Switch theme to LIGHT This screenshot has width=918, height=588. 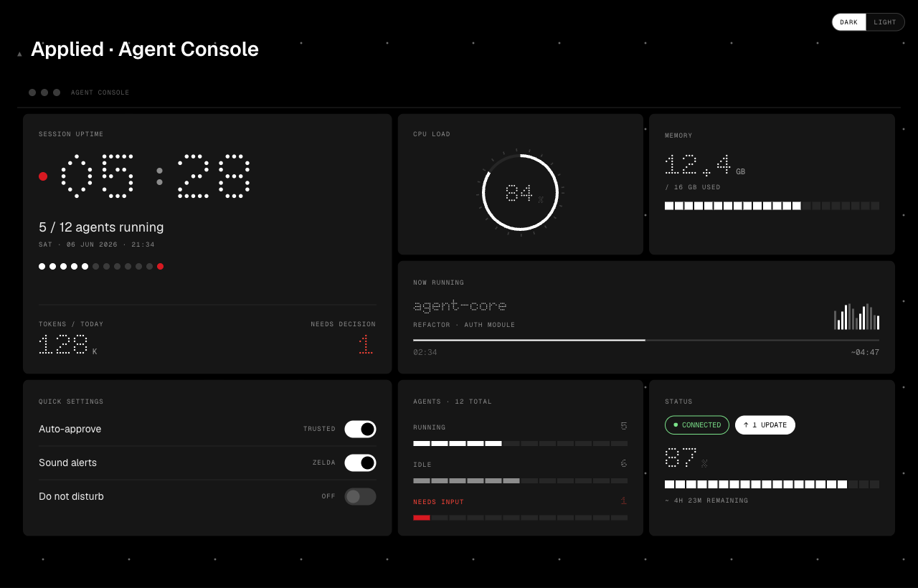pos(885,22)
